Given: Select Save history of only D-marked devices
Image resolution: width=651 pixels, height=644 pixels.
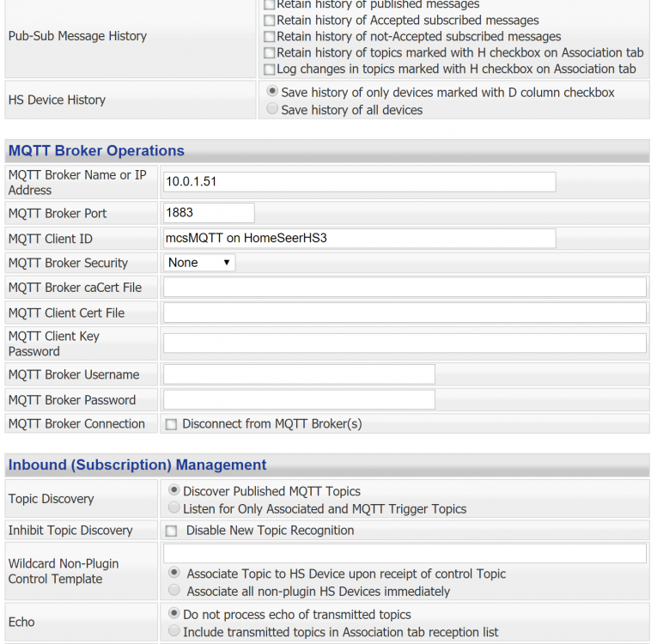Looking at the screenshot, I should pos(272,92).
